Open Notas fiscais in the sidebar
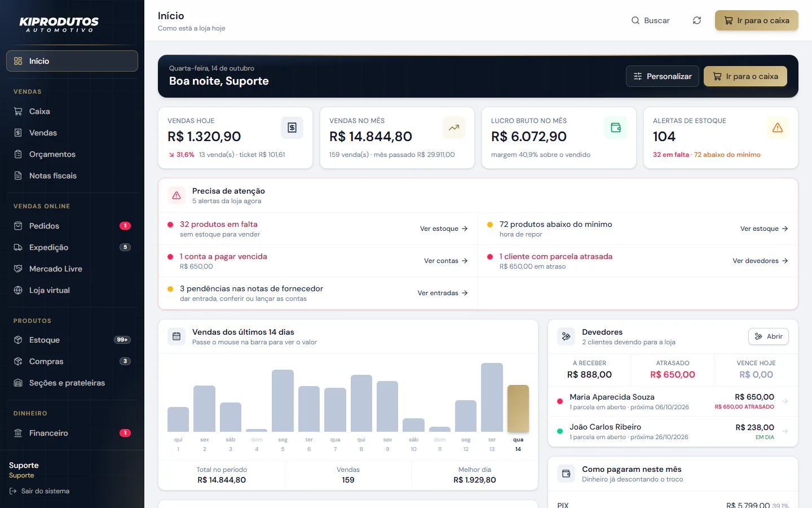 pyautogui.click(x=72, y=176)
